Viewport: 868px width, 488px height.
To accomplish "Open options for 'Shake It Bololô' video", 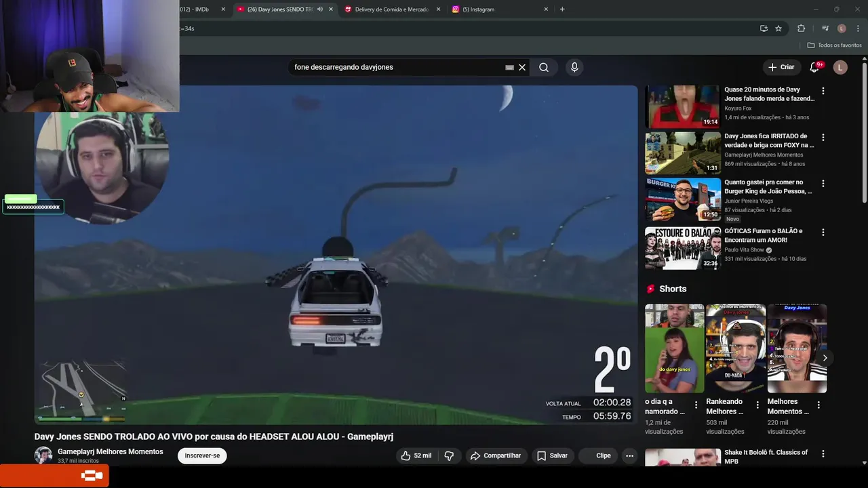I will 823,453.
